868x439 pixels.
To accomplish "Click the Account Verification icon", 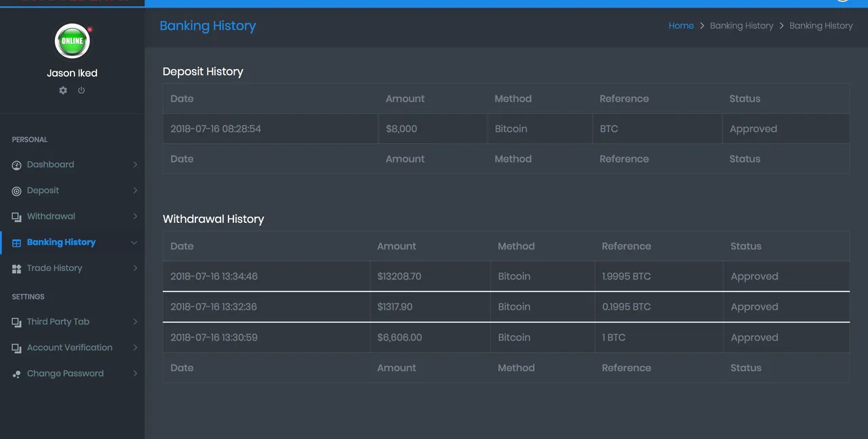I will (17, 348).
